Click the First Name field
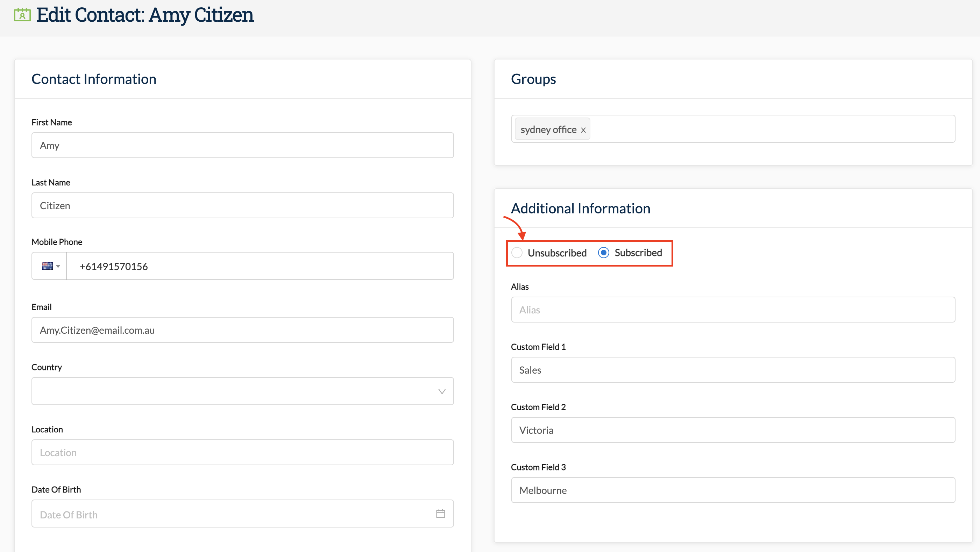The height and width of the screenshot is (552, 980). pos(242,145)
